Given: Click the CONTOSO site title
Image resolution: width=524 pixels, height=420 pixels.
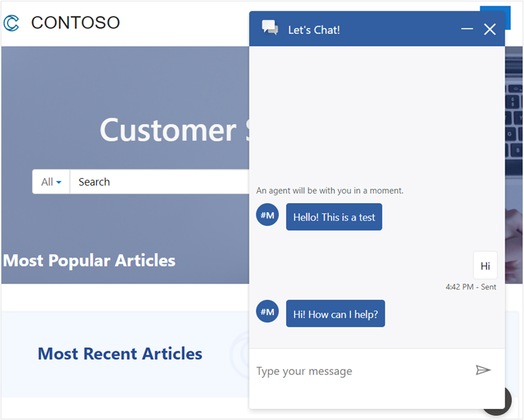Looking at the screenshot, I should [76, 23].
